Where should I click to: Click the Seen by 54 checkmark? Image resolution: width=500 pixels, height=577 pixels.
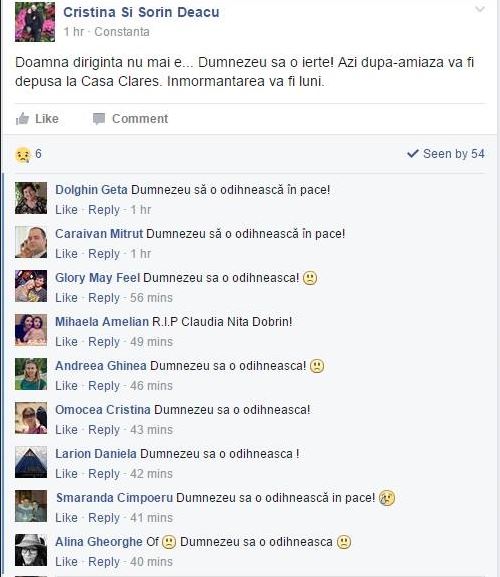tap(413, 153)
